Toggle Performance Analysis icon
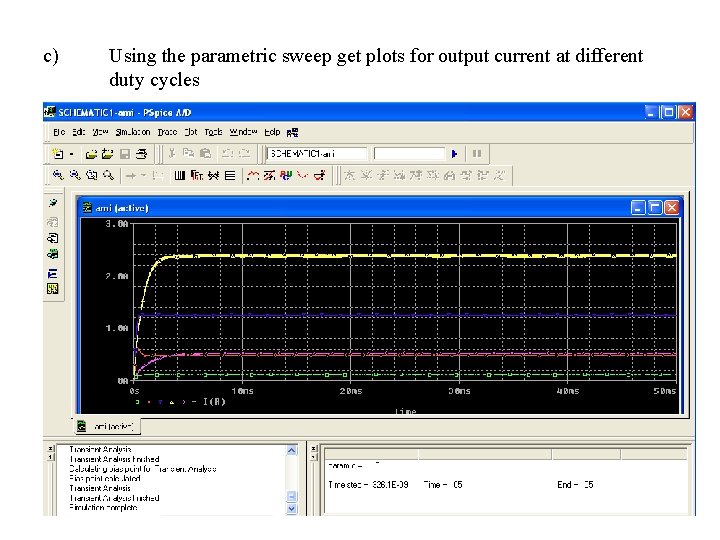 tap(214, 175)
